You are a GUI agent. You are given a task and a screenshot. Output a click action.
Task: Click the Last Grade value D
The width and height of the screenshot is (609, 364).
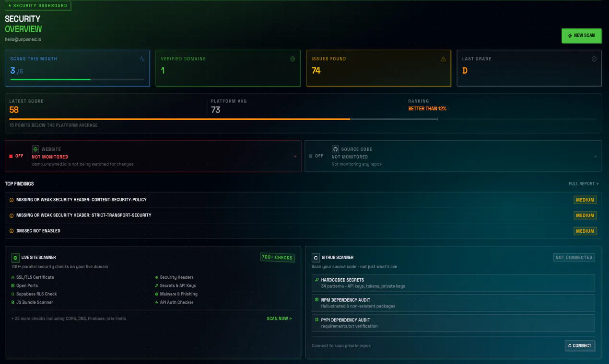point(465,70)
